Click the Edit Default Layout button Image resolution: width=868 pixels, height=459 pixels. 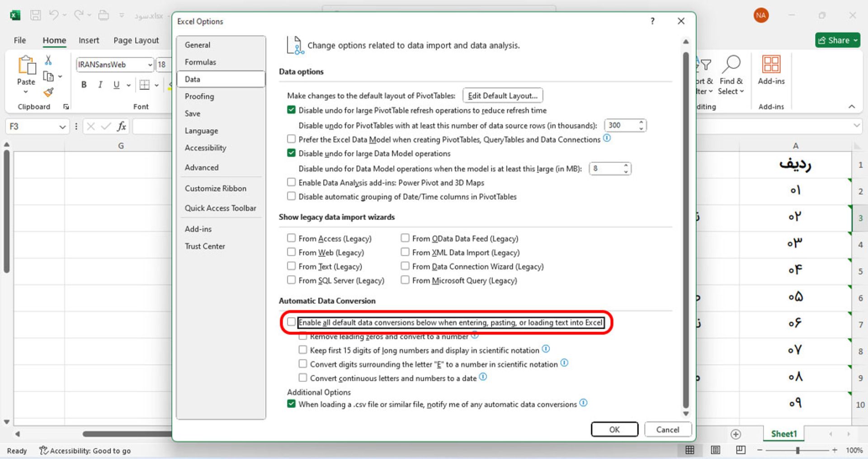coord(502,96)
